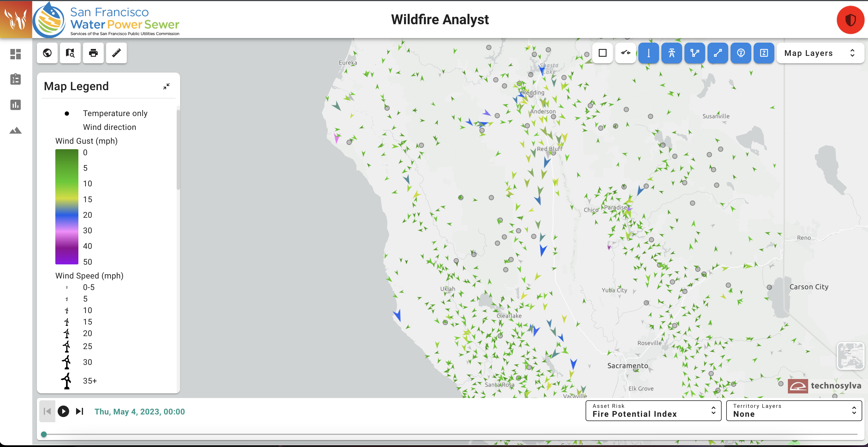Toggle the electrical switch layer button

[626, 53]
